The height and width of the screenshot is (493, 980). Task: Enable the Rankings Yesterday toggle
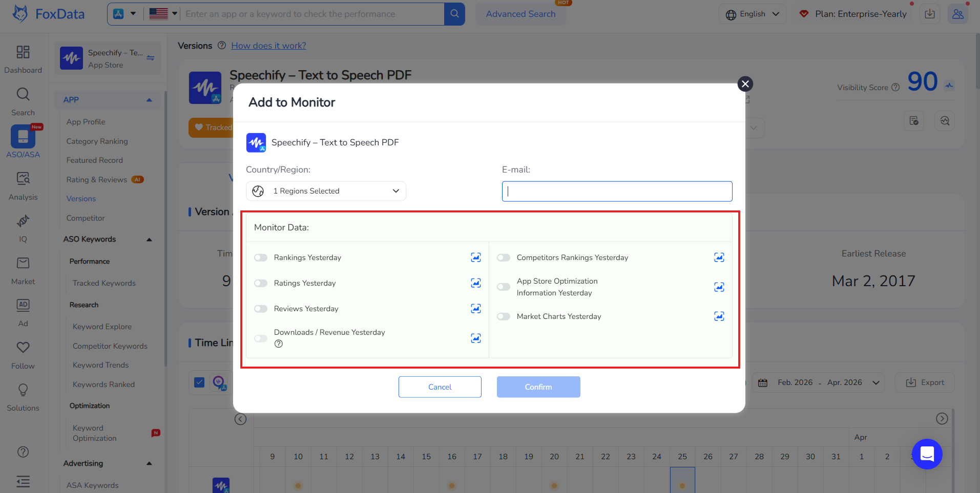[261, 258]
